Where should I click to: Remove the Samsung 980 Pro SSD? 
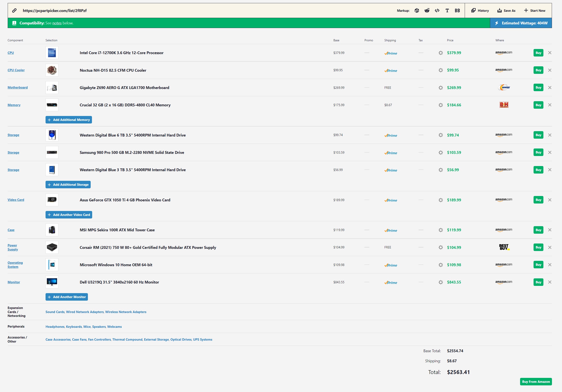click(x=550, y=153)
